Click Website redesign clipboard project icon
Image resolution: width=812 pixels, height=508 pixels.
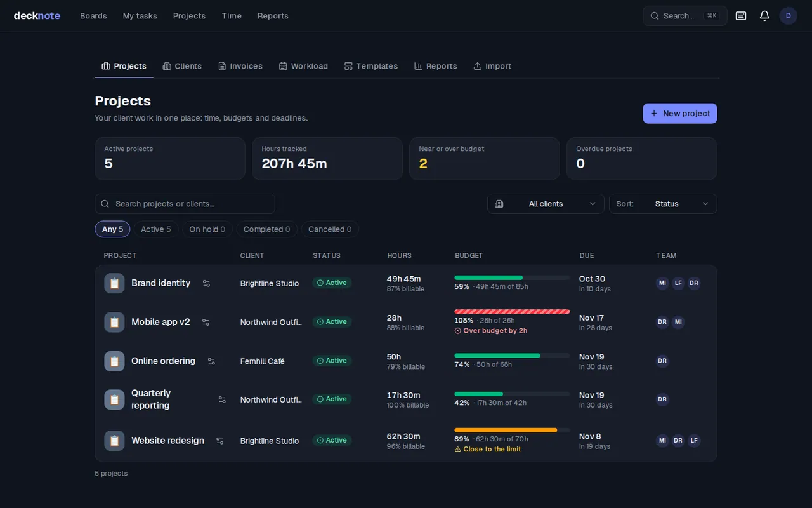coord(114,441)
